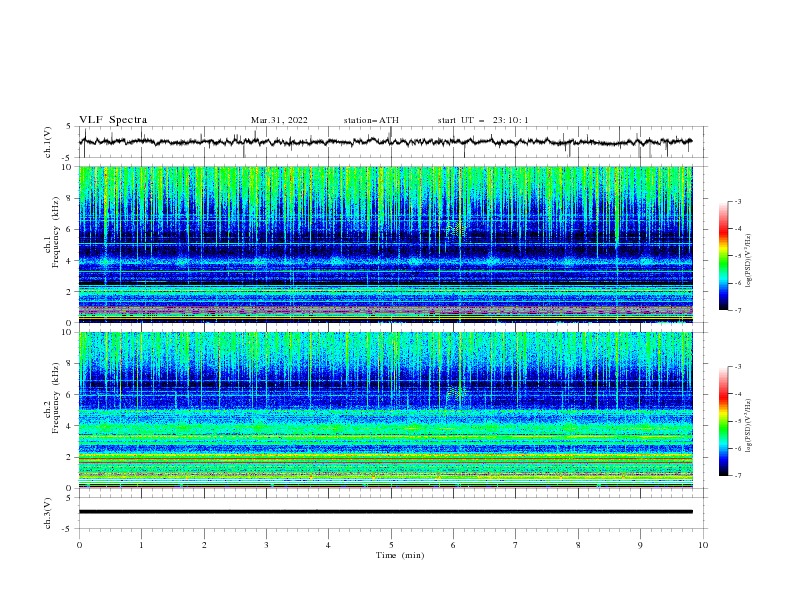Click the 'log(PSD)(V²/Hz)' label beside ch.2 color bar

[x=748, y=425]
